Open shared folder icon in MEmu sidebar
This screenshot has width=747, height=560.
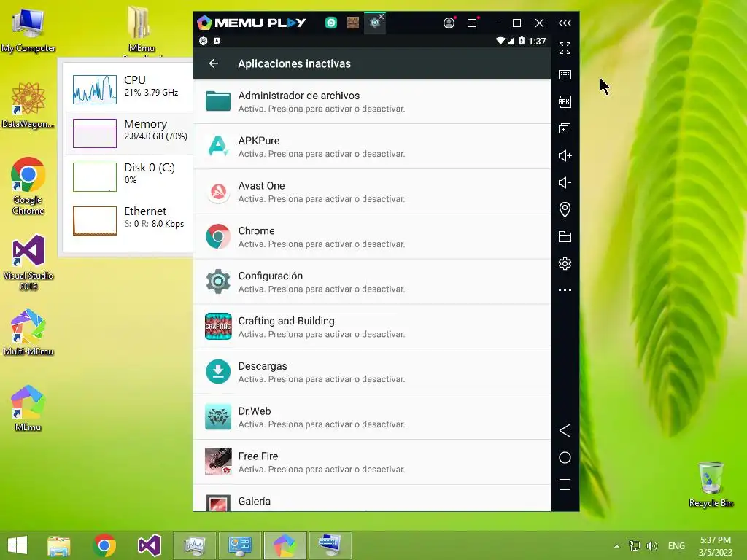click(565, 237)
